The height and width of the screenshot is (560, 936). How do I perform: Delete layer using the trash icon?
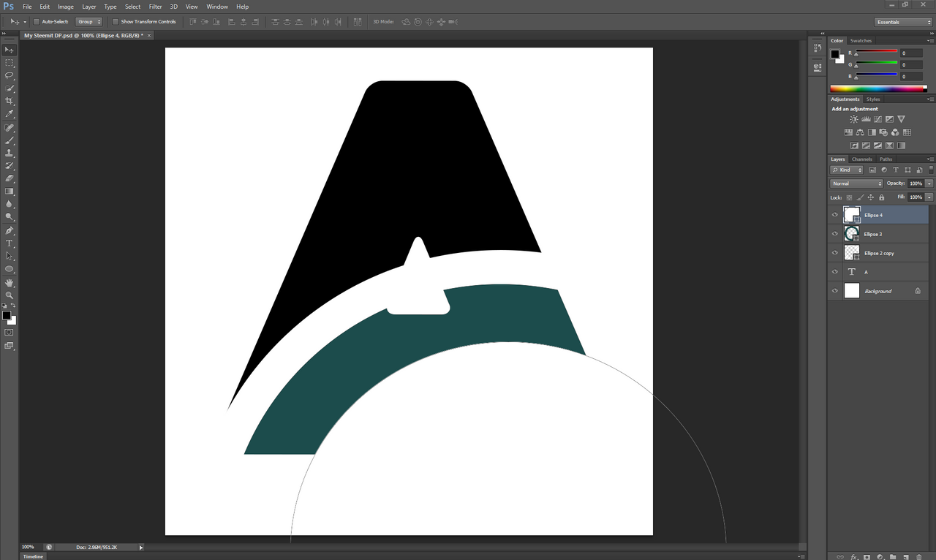tap(919, 557)
